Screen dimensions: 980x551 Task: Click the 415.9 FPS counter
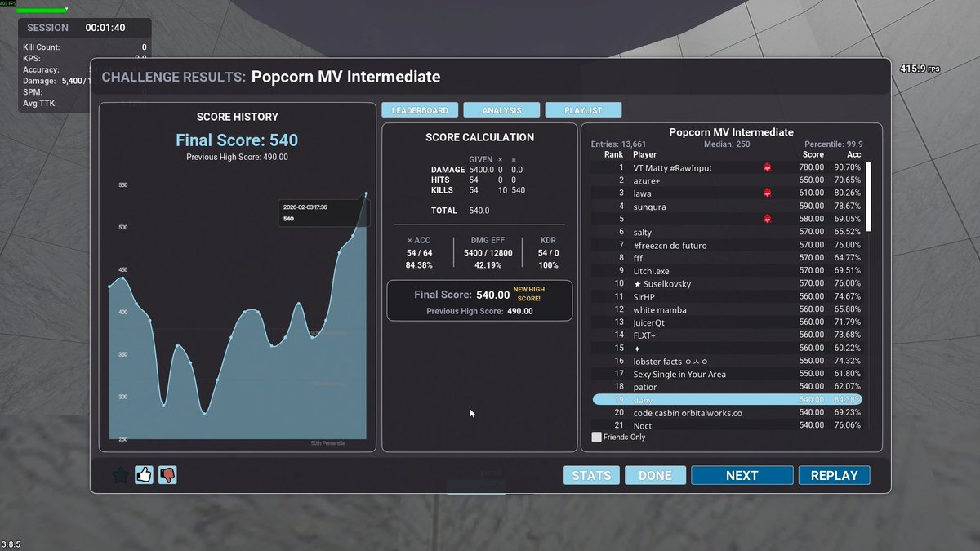920,69
